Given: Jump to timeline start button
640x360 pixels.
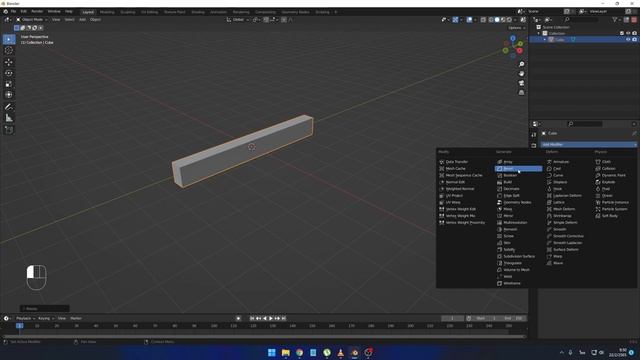Looking at the screenshot, I should [252, 318].
